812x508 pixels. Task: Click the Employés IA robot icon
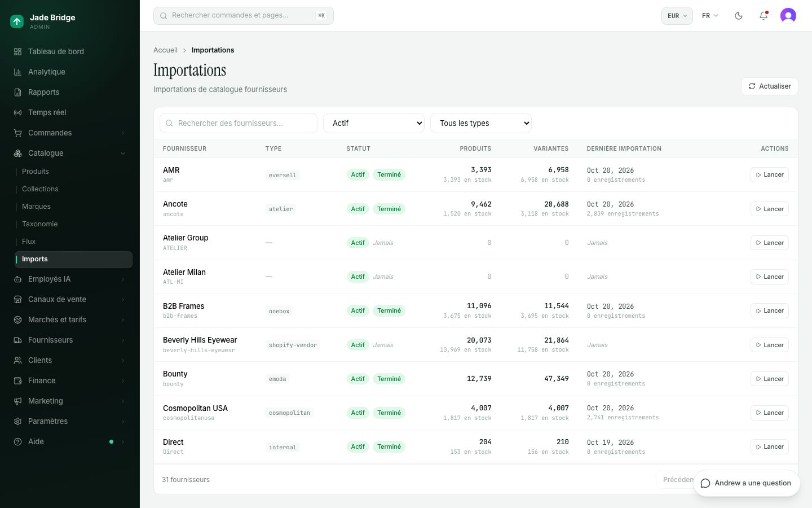coord(17,279)
